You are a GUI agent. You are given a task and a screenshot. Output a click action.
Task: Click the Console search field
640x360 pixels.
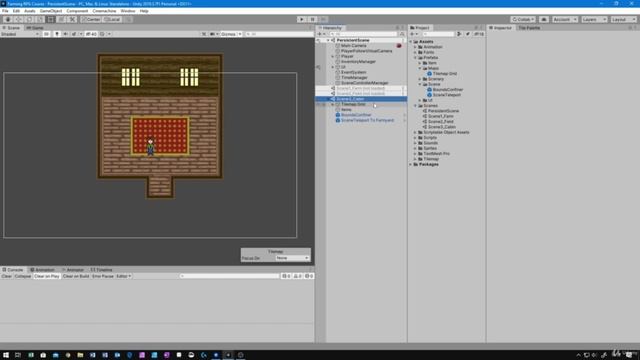coord(229,276)
